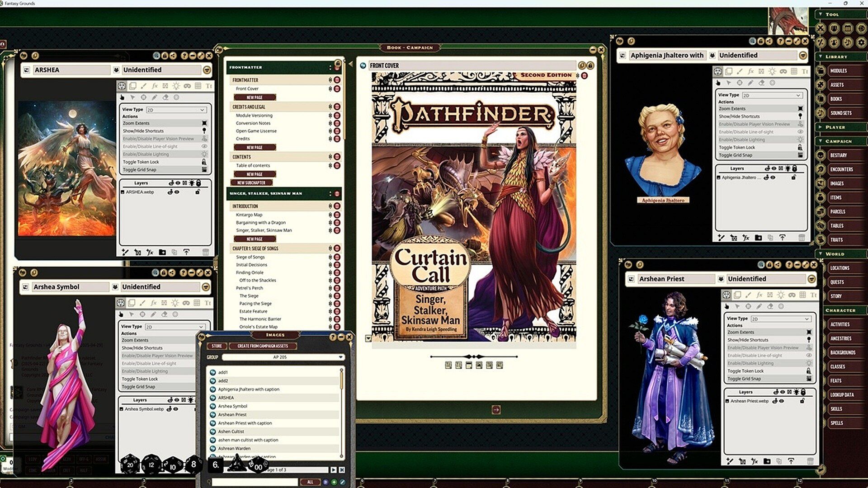The height and width of the screenshot is (488, 868).
Task: Click the green add-image button in Images
Action: (334, 482)
